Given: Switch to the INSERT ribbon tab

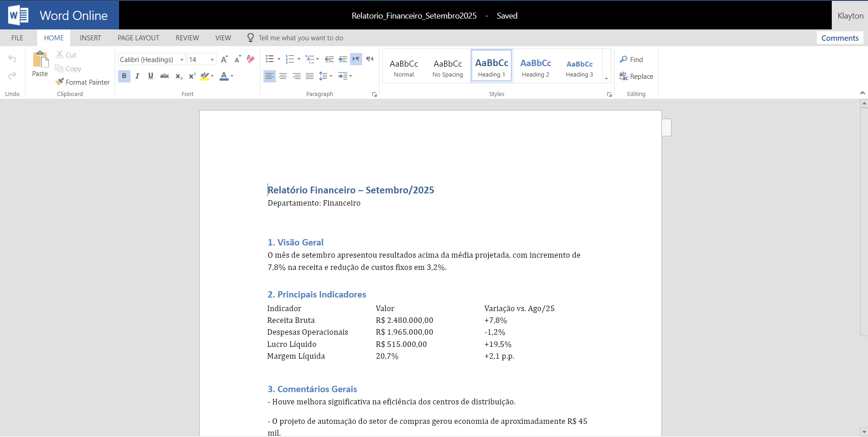Looking at the screenshot, I should coord(90,38).
